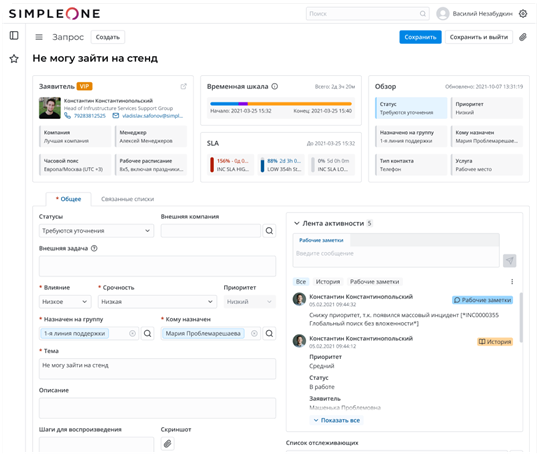Click the search magnifier in Поиск field
The image size is (556, 474).
[x=423, y=13]
